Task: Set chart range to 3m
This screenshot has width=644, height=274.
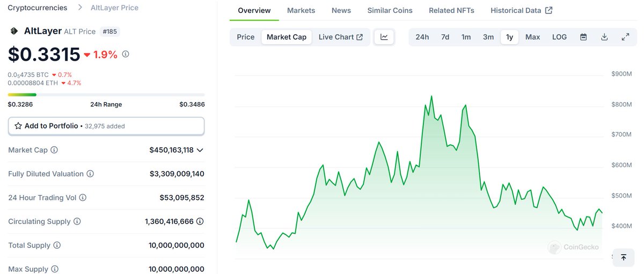Action: coord(488,37)
